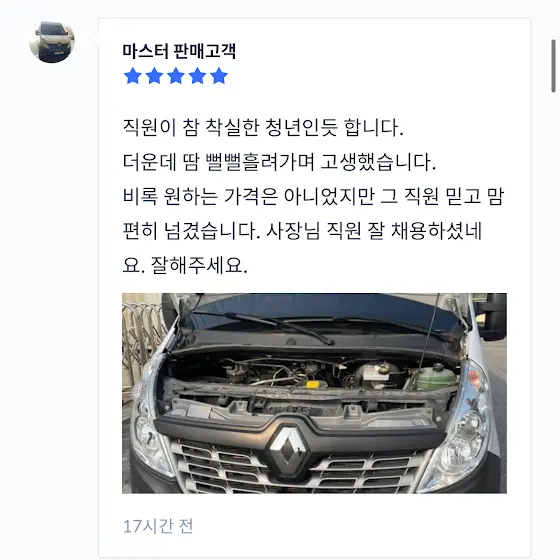Click review line starting 더운데 땀 뻘뻘

tap(279, 162)
